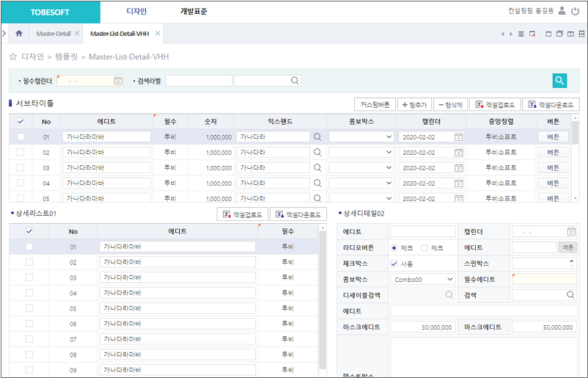588x378 pixels.
Task: Expand the Combo00 dropdown
Action: click(449, 280)
